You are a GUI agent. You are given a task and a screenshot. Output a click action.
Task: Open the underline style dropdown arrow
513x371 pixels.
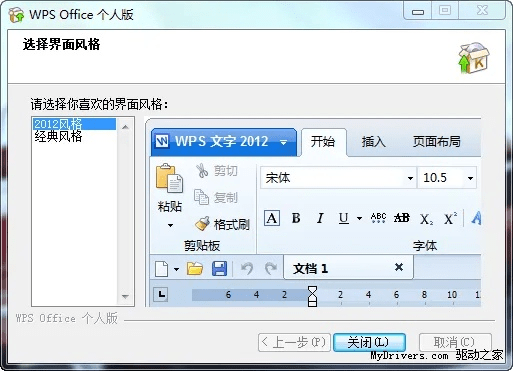pos(359,219)
